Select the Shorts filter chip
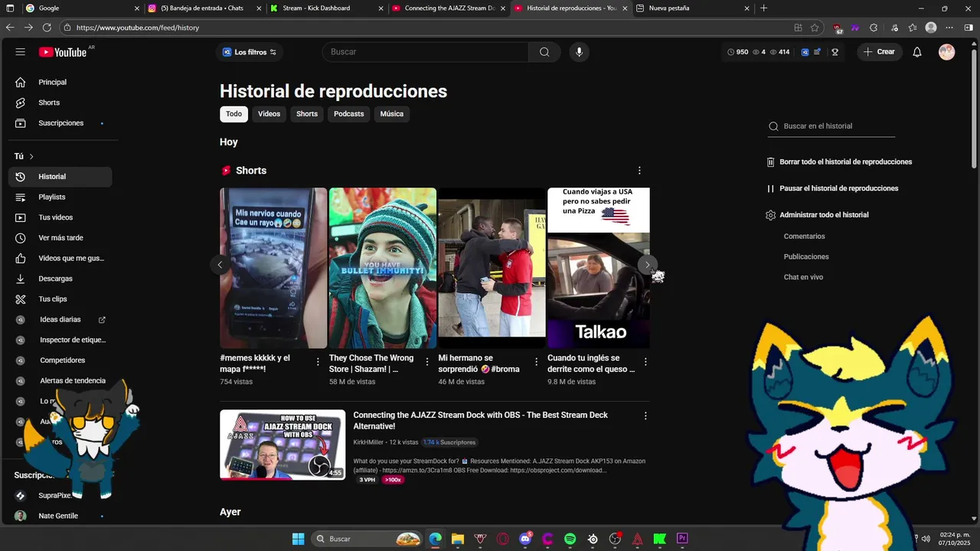The image size is (980, 551). point(307,114)
